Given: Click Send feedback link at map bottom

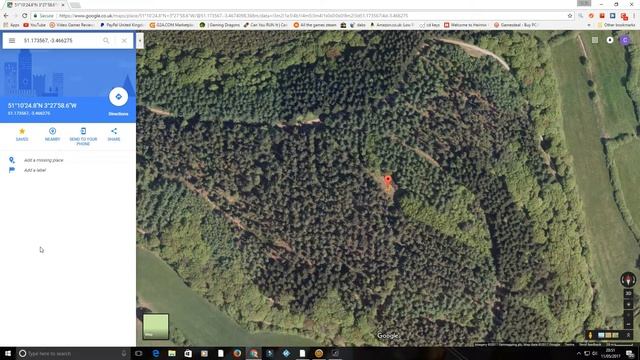Looking at the screenshot, I should [x=590, y=345].
